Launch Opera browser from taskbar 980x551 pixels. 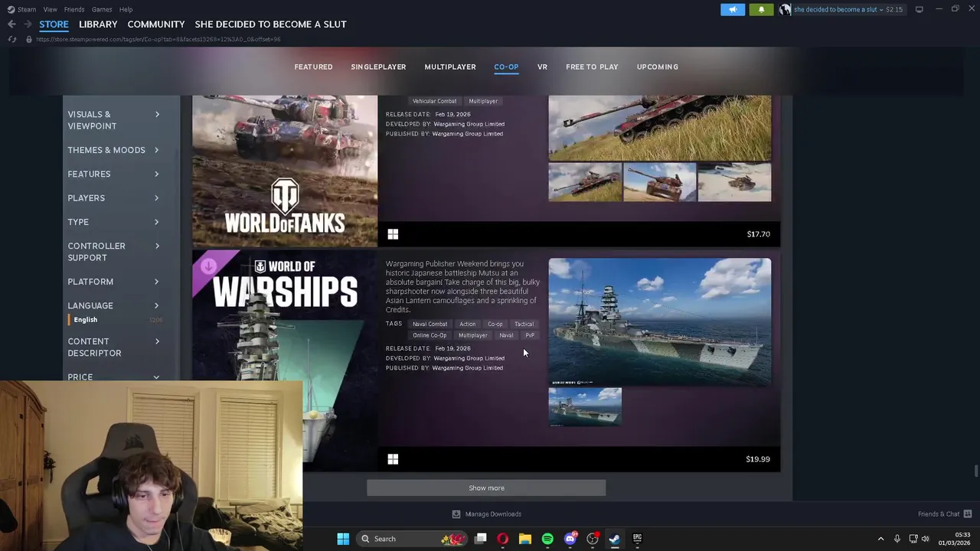(502, 539)
